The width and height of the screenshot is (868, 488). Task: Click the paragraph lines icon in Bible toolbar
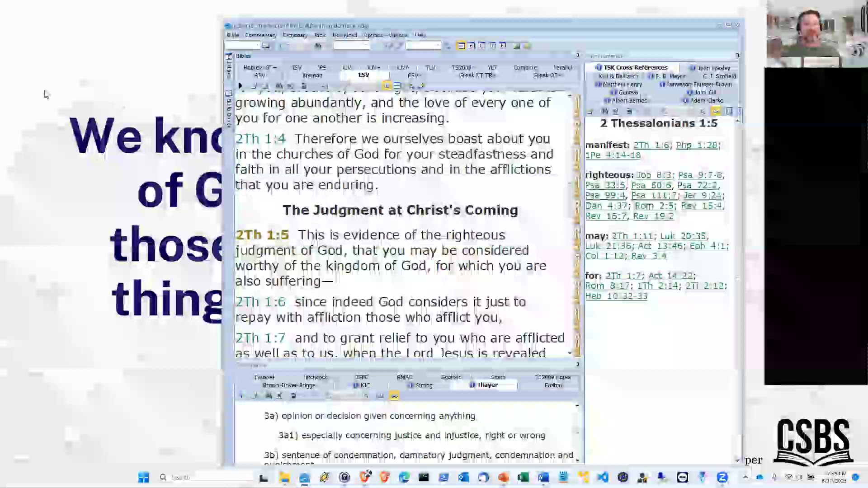pyautogui.click(x=304, y=86)
